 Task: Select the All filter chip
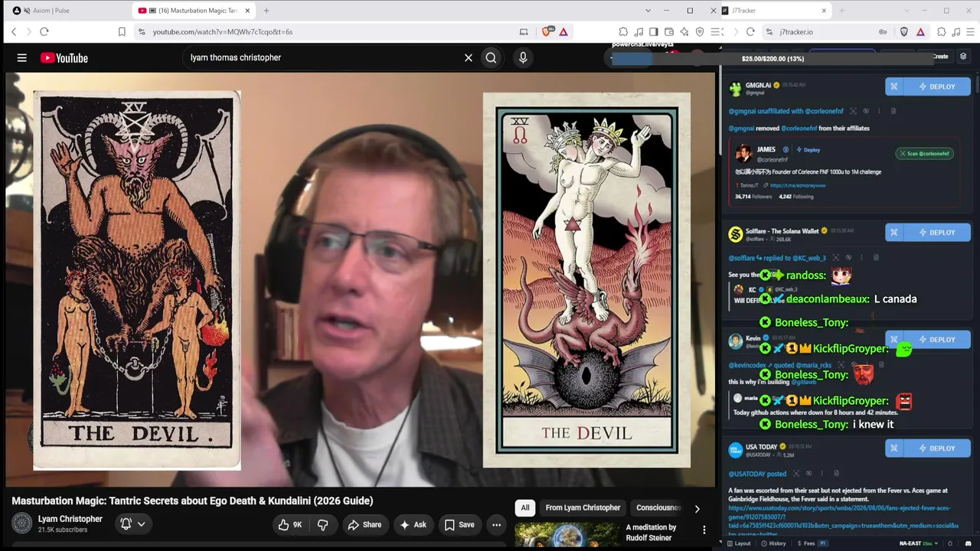(x=525, y=507)
